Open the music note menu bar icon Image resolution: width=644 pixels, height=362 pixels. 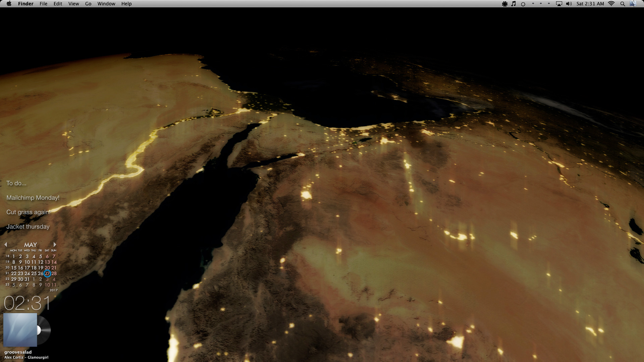[x=514, y=4]
